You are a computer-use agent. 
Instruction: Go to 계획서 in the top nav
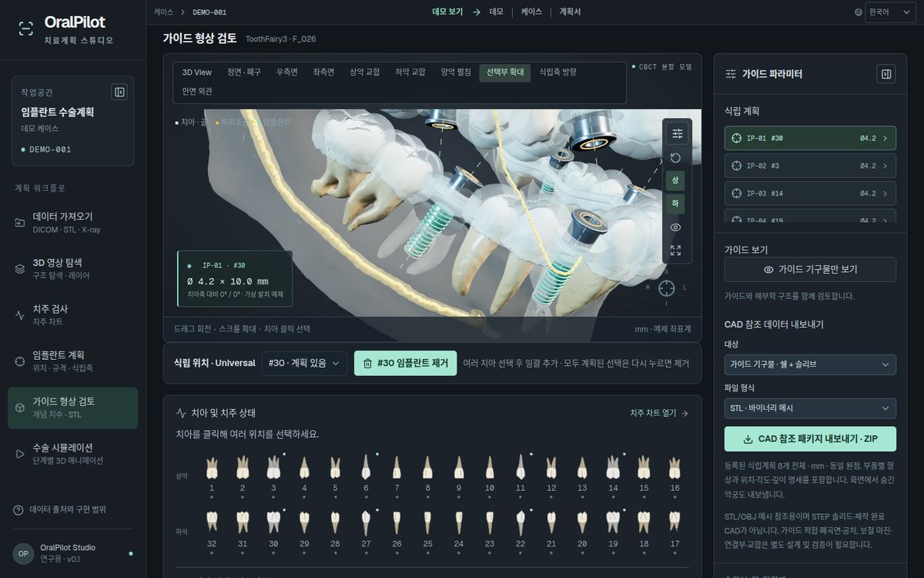(x=571, y=12)
